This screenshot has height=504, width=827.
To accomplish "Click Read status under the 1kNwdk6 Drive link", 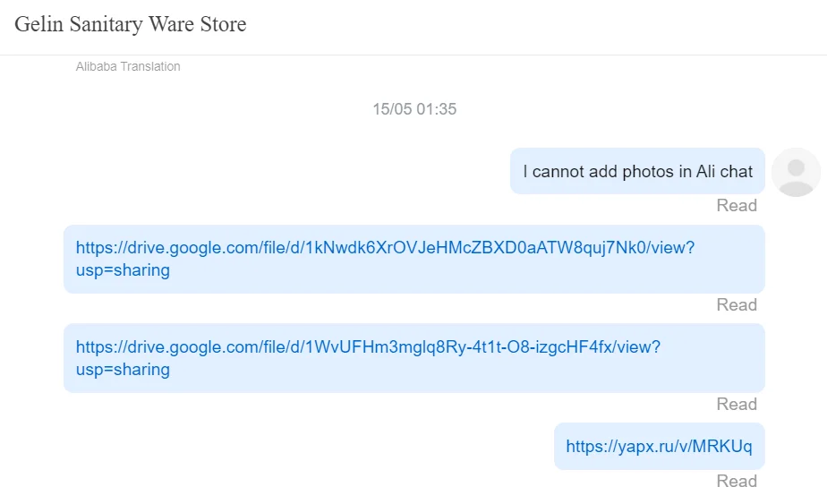I will click(x=737, y=305).
